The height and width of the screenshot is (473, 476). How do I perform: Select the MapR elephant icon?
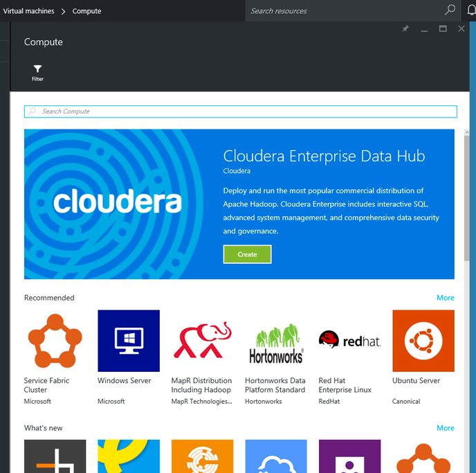coord(203,341)
